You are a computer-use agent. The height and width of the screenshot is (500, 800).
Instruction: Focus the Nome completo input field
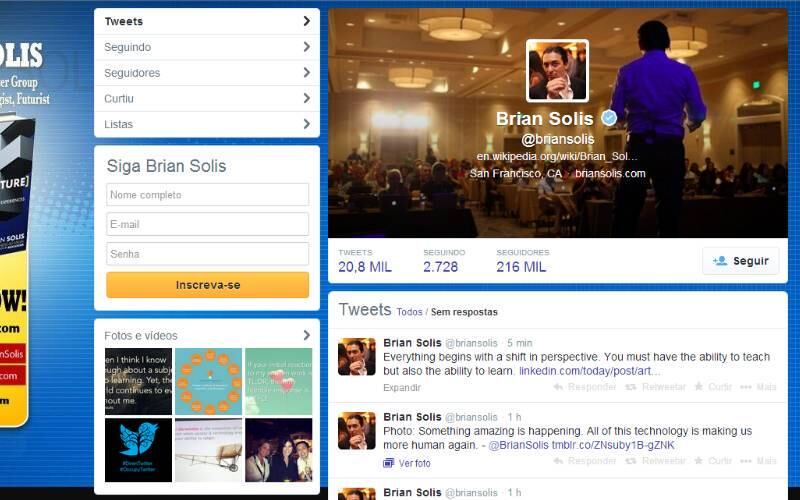(208, 195)
